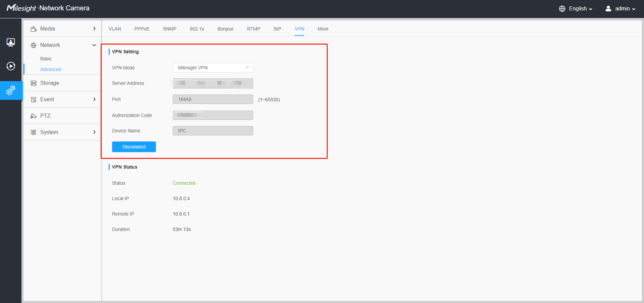Click the admin user avatar icon

pos(608,9)
